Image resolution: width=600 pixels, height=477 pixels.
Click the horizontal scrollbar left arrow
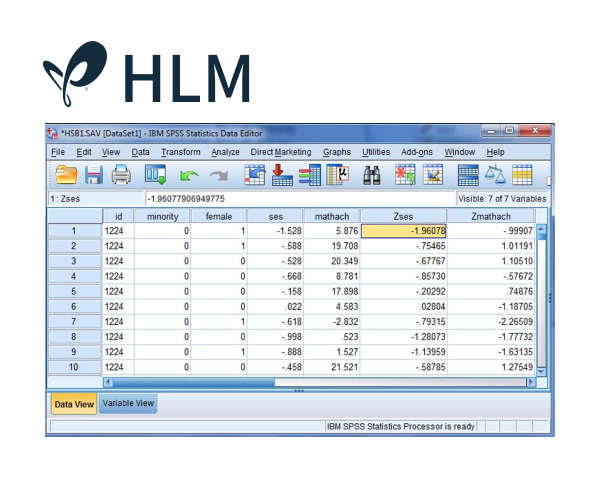point(108,382)
